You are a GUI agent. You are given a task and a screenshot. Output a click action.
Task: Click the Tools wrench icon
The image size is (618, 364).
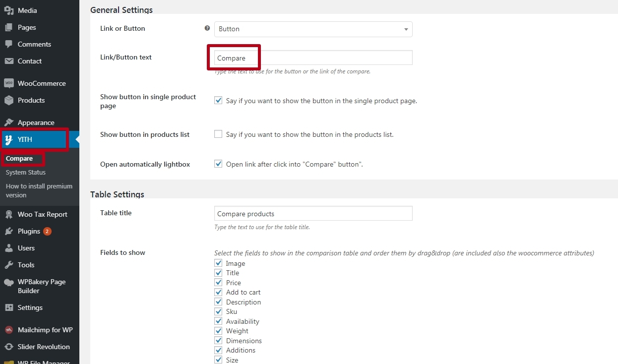click(9, 265)
